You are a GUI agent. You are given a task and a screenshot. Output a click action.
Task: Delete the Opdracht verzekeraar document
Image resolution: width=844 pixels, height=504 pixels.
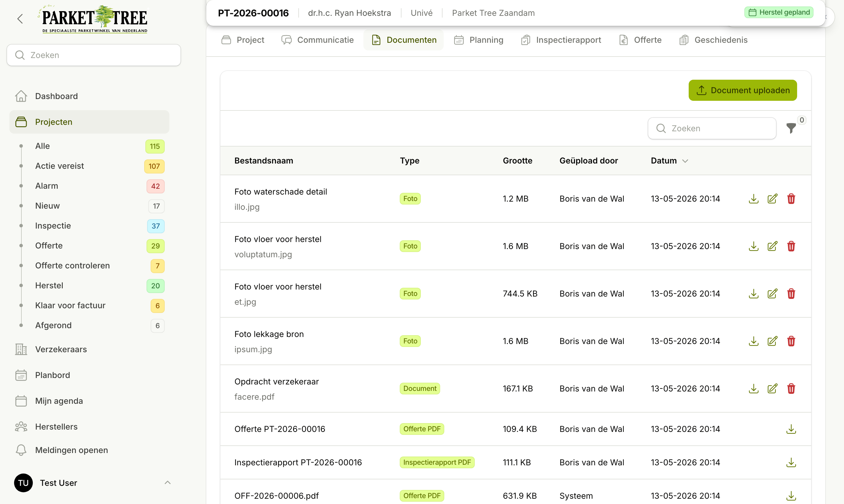coord(791,389)
